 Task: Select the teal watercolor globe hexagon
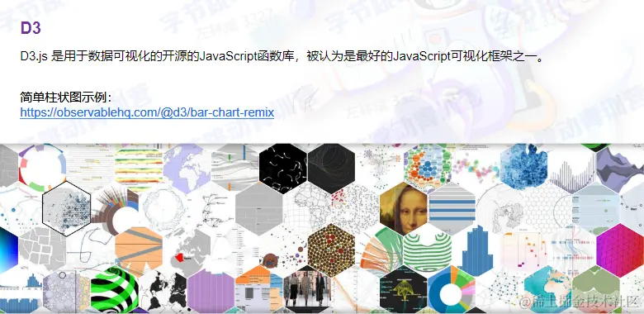[x=547, y=290]
